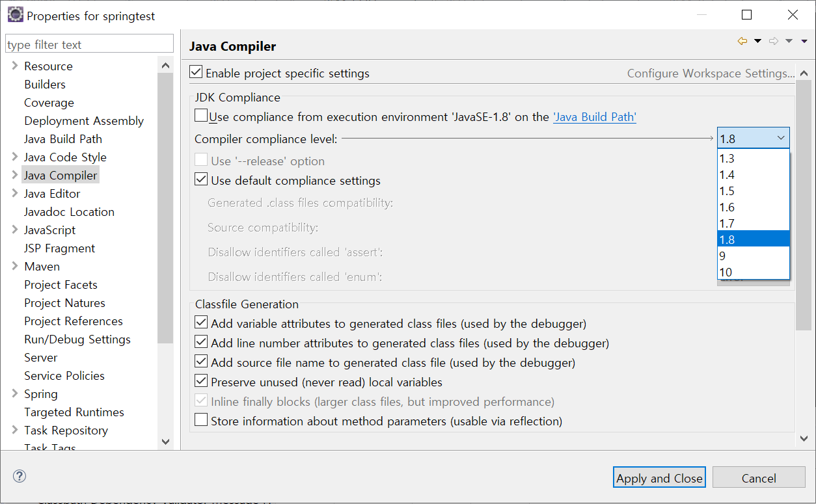Click the help question mark icon
Image resolution: width=816 pixels, height=504 pixels.
(x=20, y=476)
